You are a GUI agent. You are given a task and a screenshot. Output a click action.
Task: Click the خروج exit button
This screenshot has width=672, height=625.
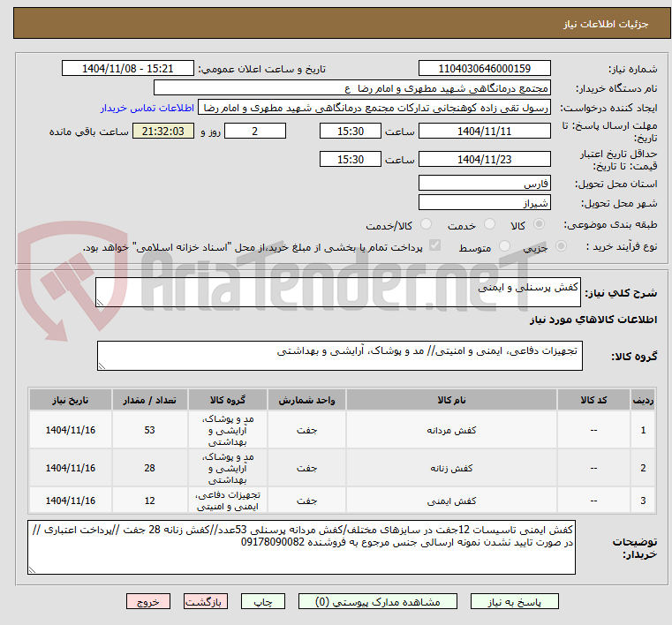click(x=147, y=601)
